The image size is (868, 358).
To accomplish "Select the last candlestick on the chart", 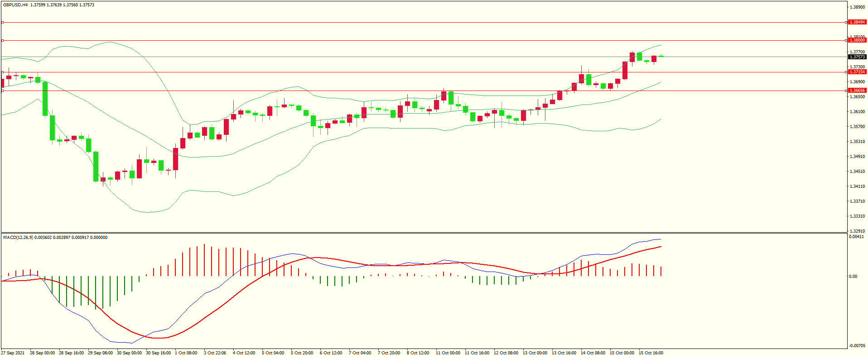I will pos(661,56).
